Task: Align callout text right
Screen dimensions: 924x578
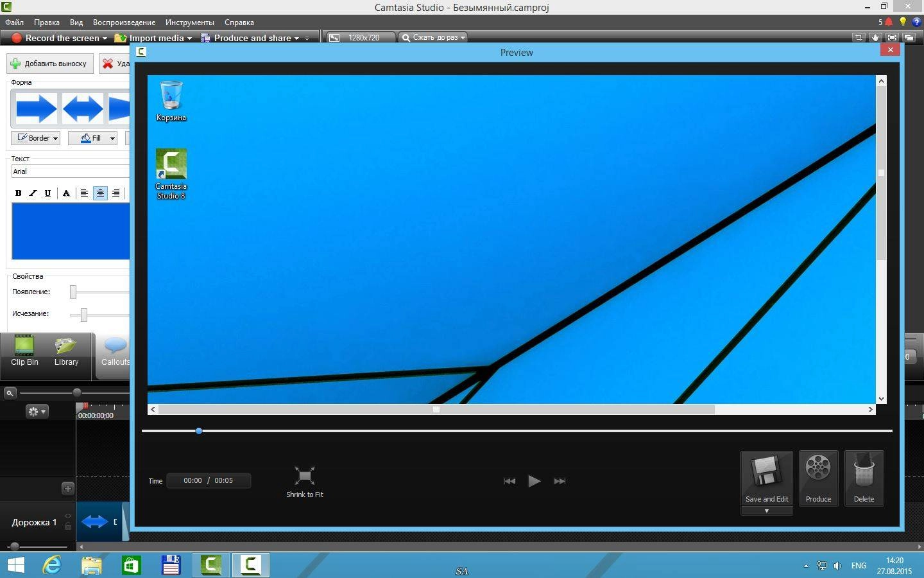Action: pyautogui.click(x=116, y=193)
